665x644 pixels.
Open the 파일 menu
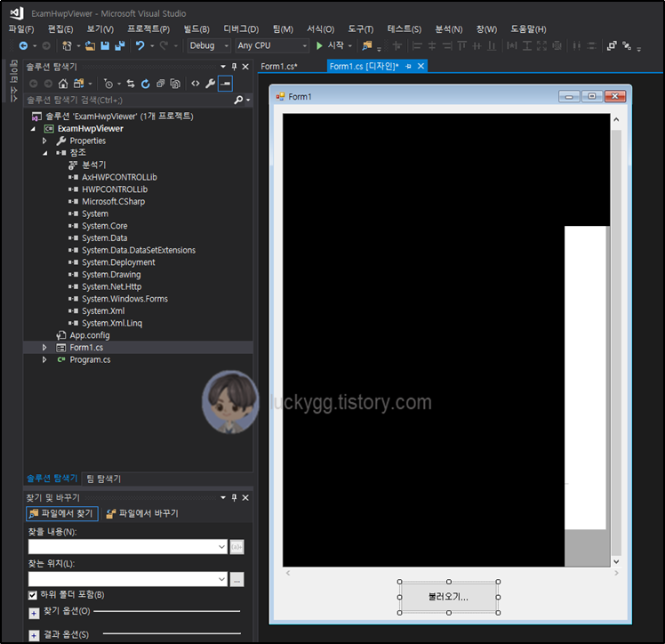click(x=21, y=29)
